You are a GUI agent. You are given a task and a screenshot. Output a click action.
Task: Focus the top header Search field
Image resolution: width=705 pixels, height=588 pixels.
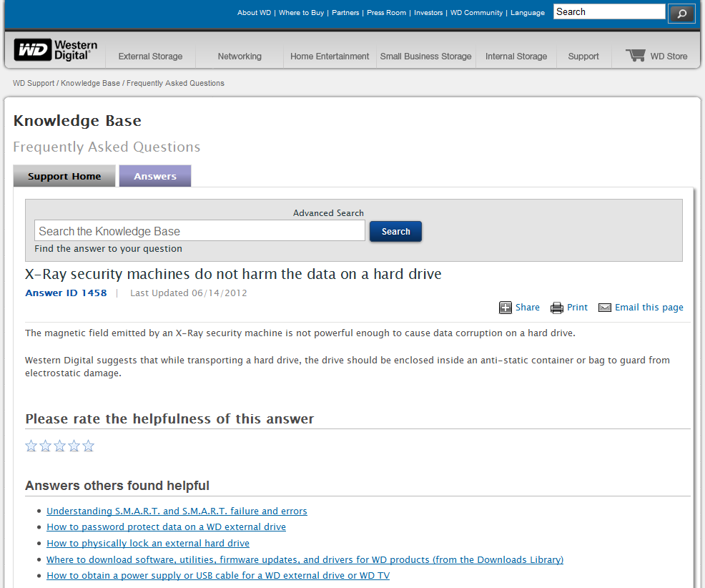[x=609, y=11]
